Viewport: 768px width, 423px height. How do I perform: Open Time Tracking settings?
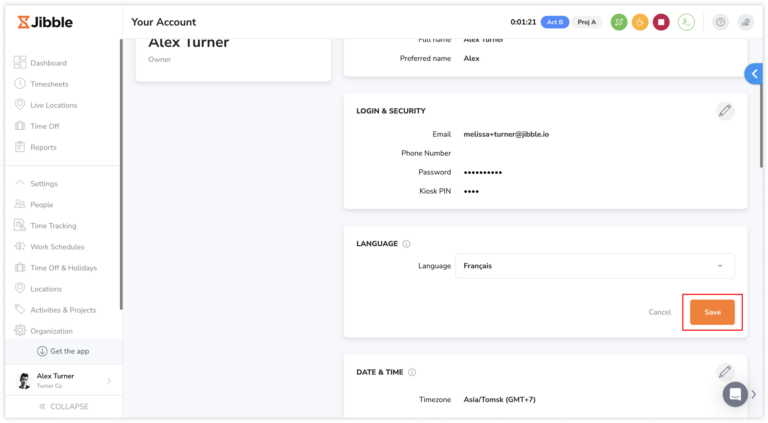coord(53,226)
